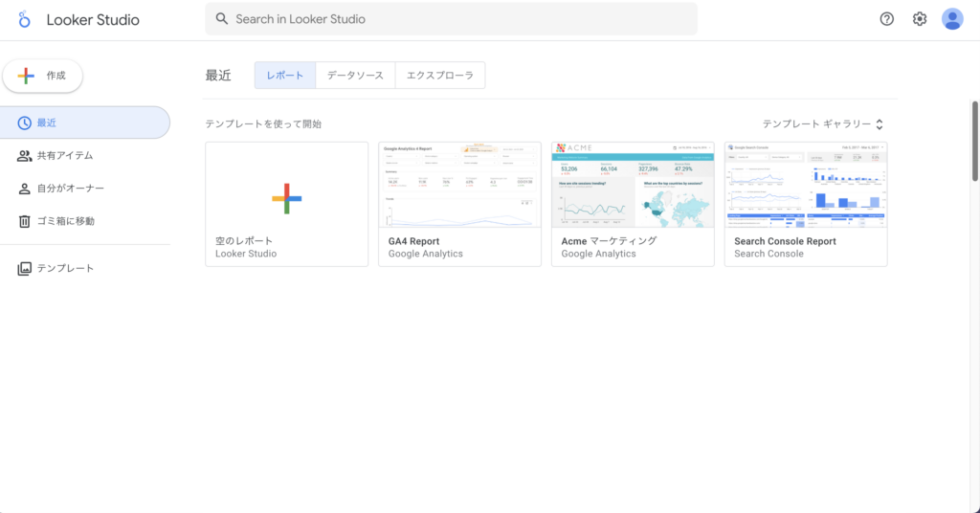Click the 空のレポート card title
This screenshot has width=980, height=513.
click(244, 240)
